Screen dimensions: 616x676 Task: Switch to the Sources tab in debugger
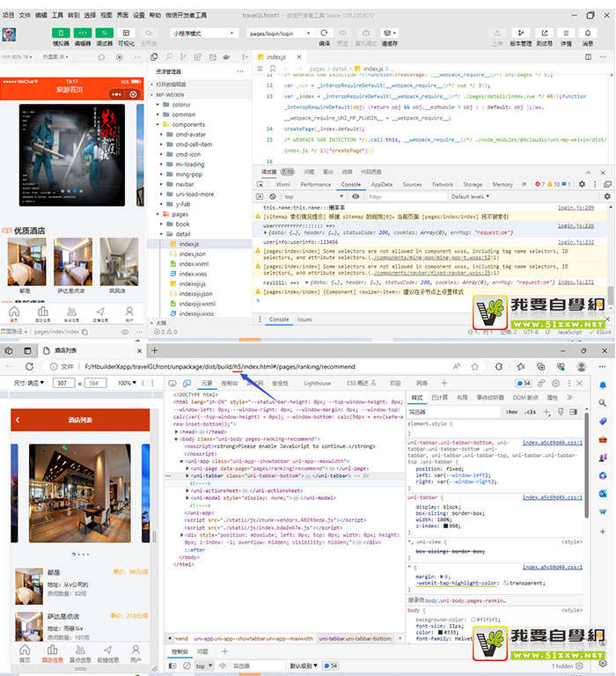pyautogui.click(x=412, y=184)
